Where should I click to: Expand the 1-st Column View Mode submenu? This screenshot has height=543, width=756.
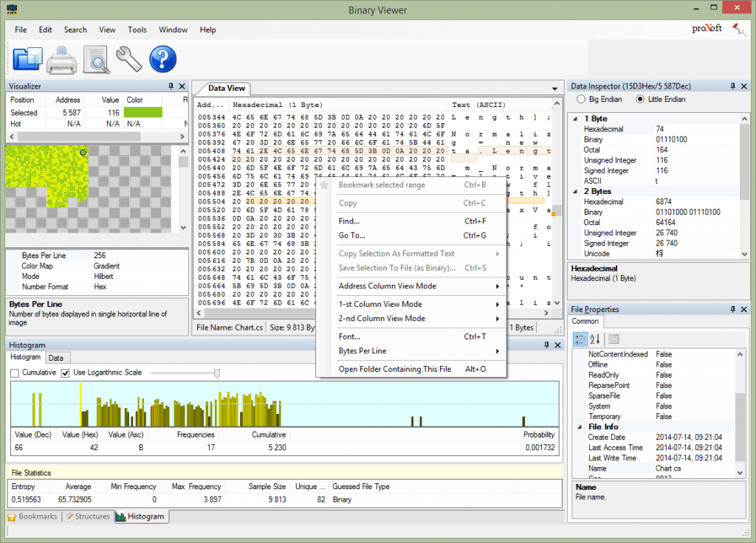384,304
